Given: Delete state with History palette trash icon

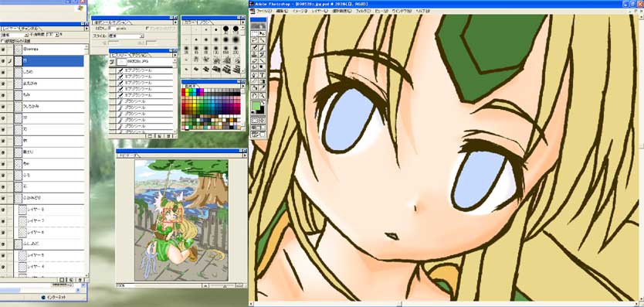Looking at the screenshot, I should click(x=169, y=135).
